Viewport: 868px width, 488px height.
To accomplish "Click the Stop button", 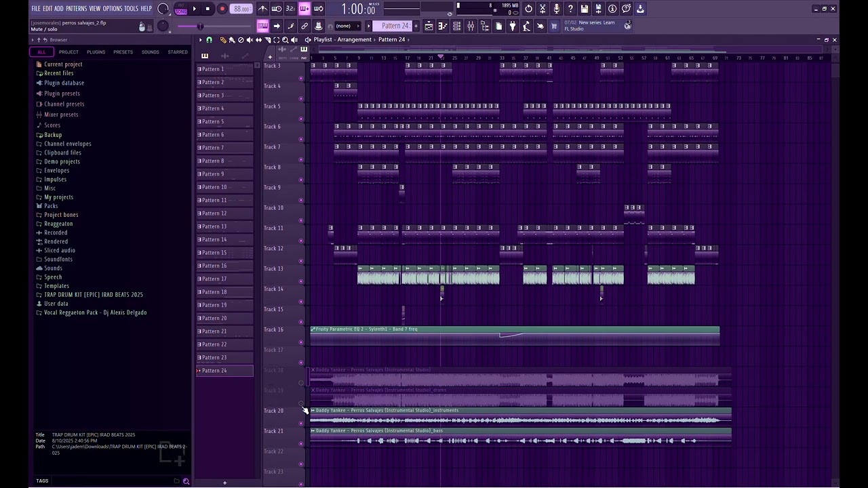I will (x=208, y=9).
